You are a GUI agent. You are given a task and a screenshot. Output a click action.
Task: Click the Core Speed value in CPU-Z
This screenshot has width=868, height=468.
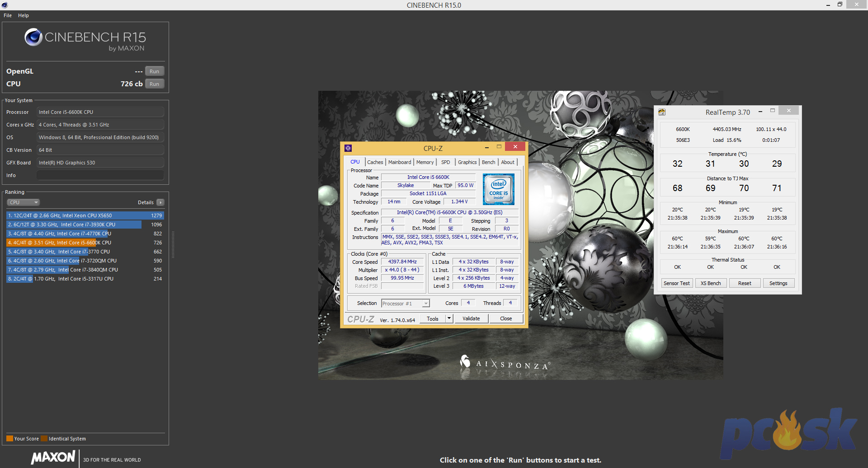[x=402, y=262]
